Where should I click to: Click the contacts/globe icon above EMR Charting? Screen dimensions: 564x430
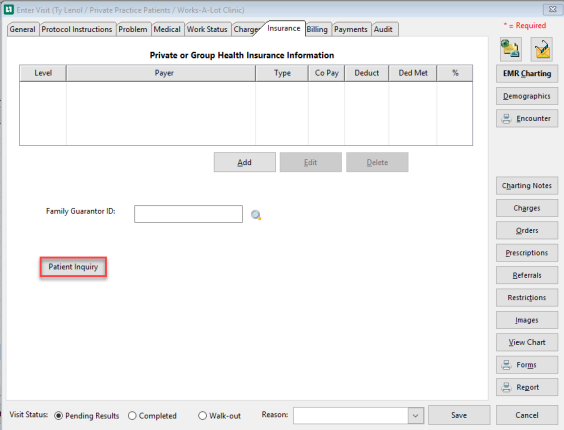(510, 49)
